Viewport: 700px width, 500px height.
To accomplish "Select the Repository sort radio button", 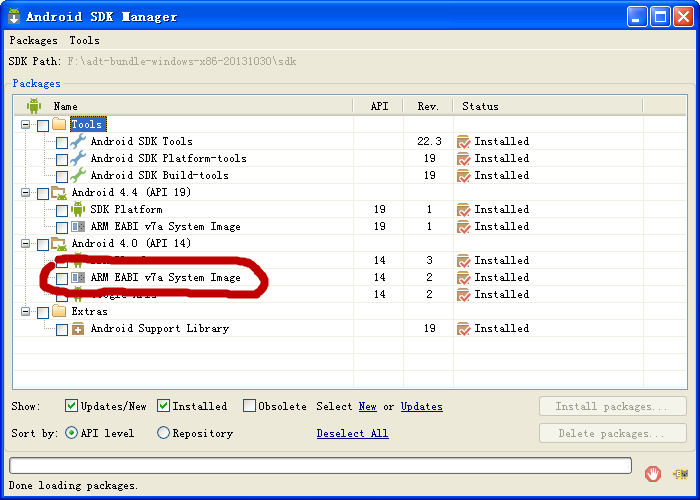I will click(164, 433).
